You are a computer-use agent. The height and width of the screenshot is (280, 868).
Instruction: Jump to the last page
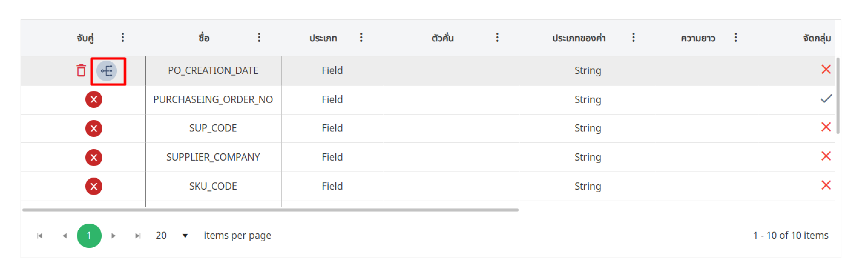137,236
